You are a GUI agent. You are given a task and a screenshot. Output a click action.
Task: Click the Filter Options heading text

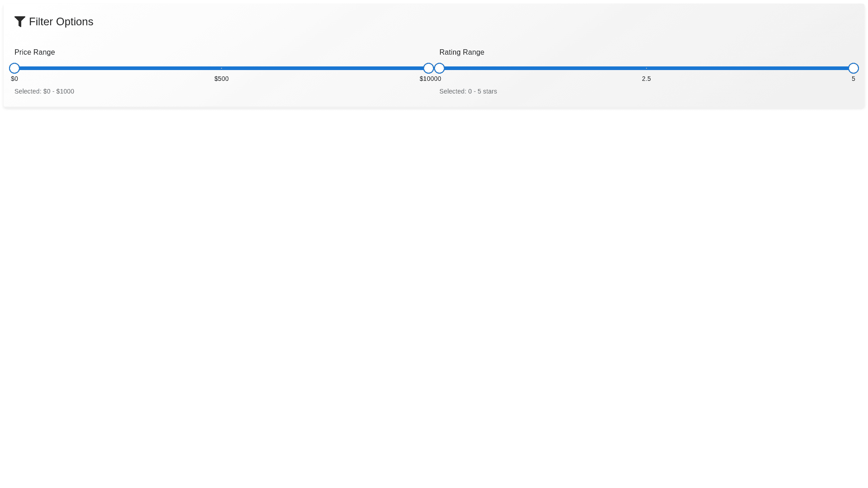coord(61,22)
